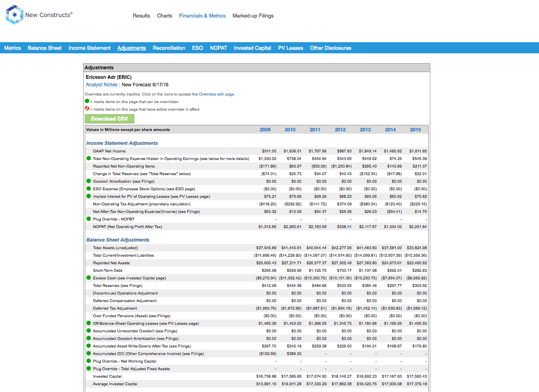Click override dot for Total Non-Operating Expense Hidden
The height and width of the screenshot is (392, 539).
tap(89, 158)
